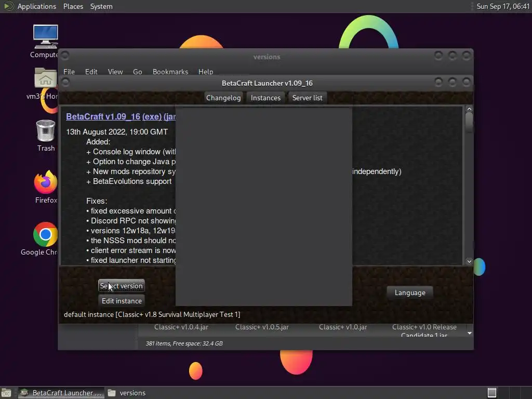Click the Edit instance button
Viewport: 532px width, 399px height.
pyautogui.click(x=122, y=301)
